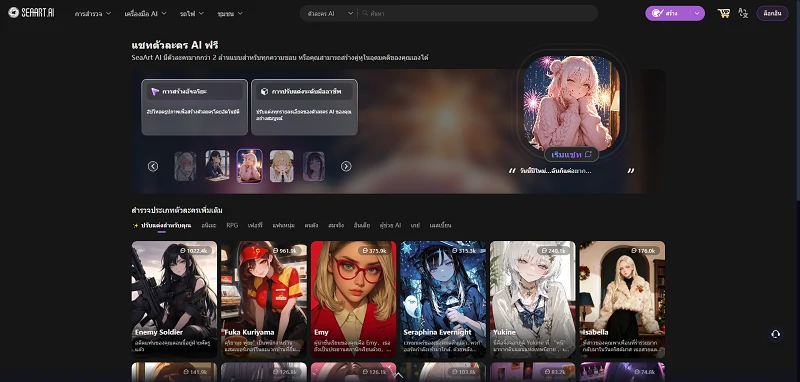Open the language translation icon in header

point(743,13)
